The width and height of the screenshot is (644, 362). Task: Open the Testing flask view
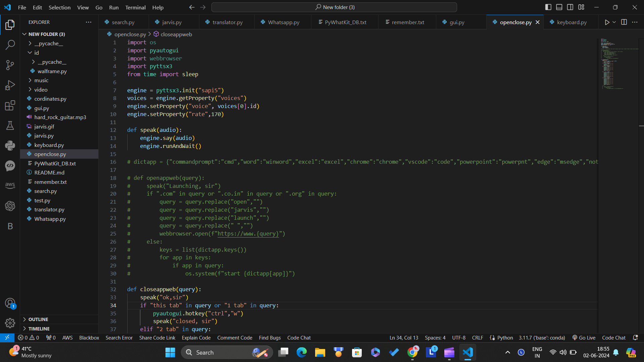(x=10, y=125)
